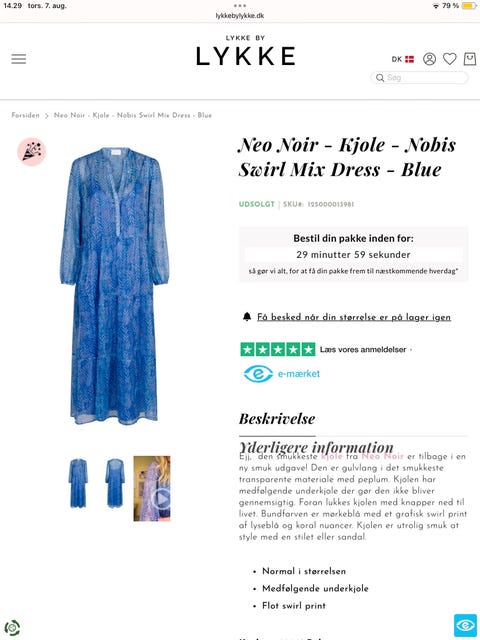
Task: Click the e-mærket certification logo
Action: (282, 373)
